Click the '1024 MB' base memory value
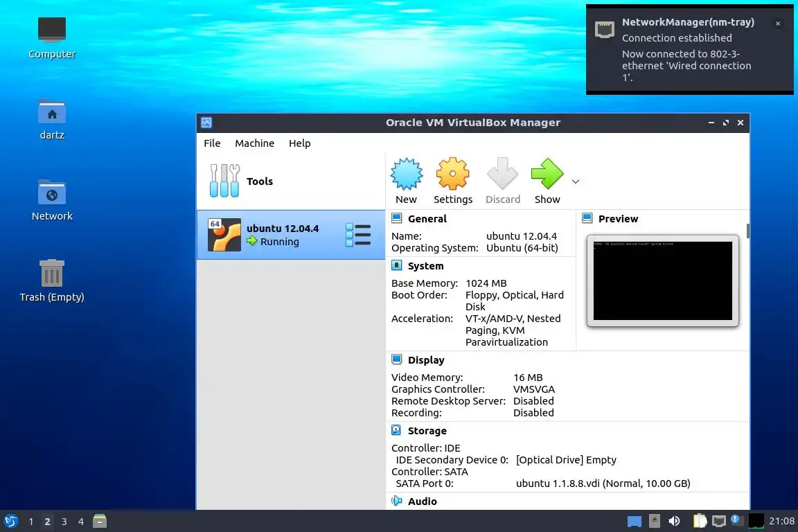 coord(486,283)
